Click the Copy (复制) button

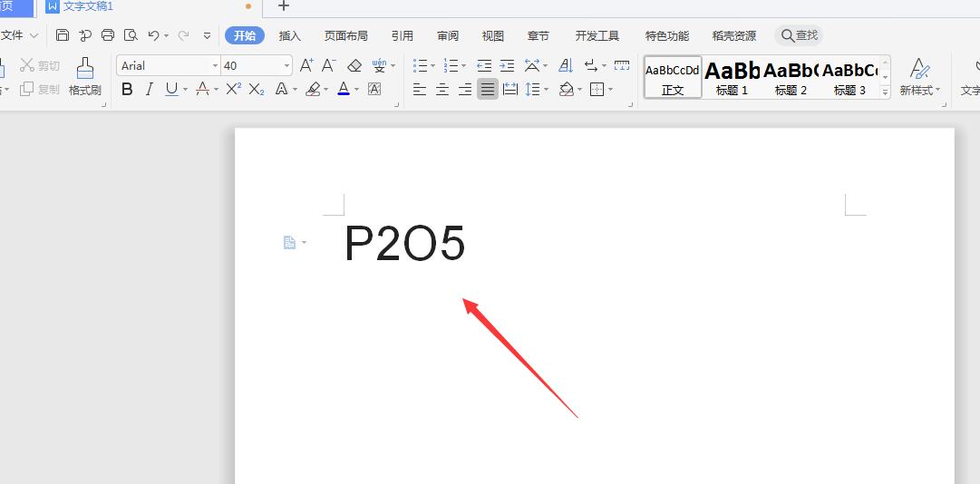40,90
